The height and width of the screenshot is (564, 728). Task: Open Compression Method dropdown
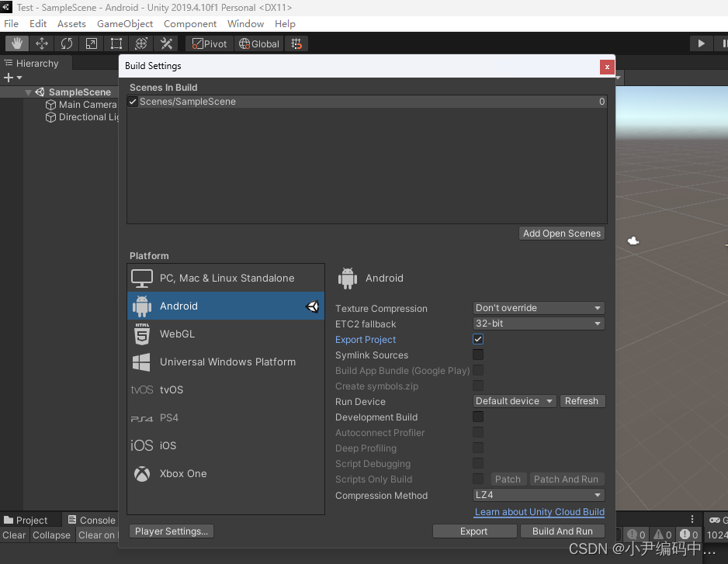[x=539, y=495]
